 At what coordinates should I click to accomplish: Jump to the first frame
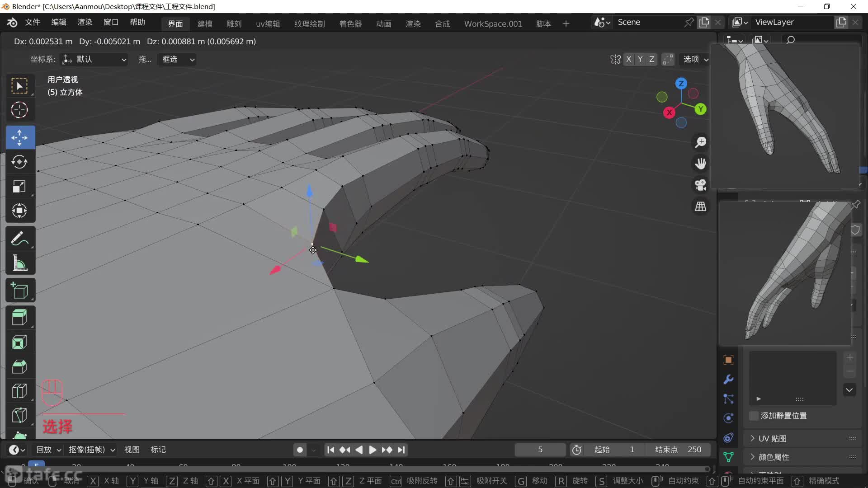[x=331, y=450]
